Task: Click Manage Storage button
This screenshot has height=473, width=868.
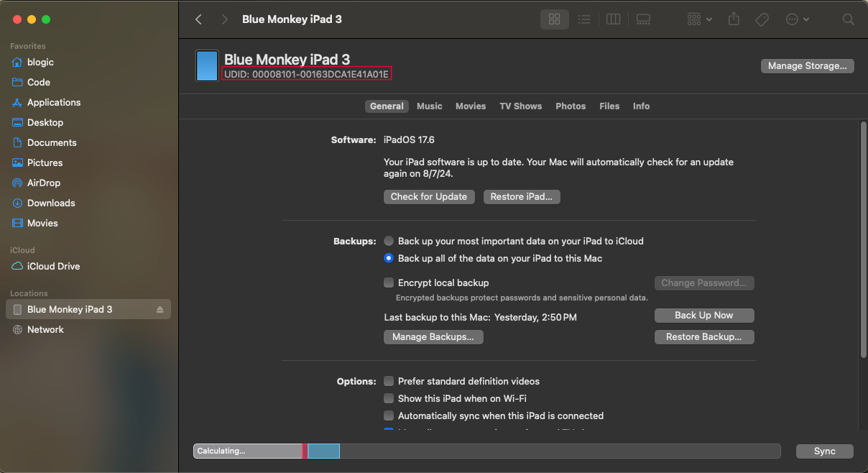Action: coord(807,65)
